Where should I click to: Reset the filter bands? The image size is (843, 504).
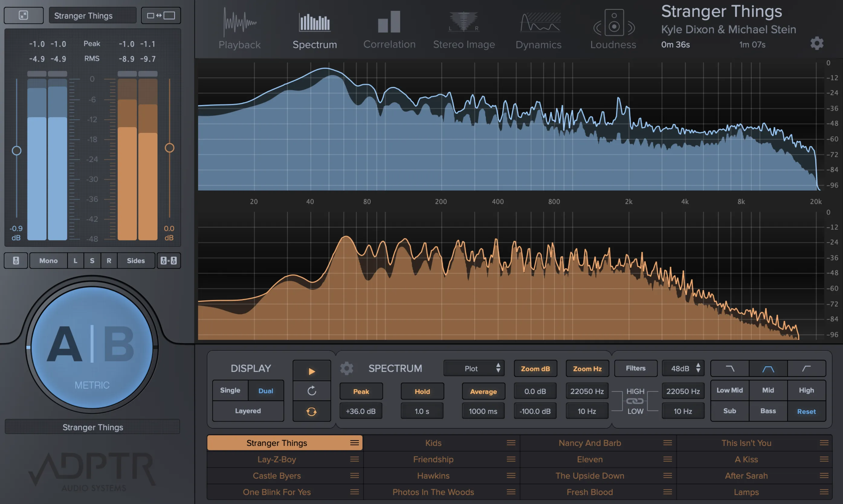point(806,411)
